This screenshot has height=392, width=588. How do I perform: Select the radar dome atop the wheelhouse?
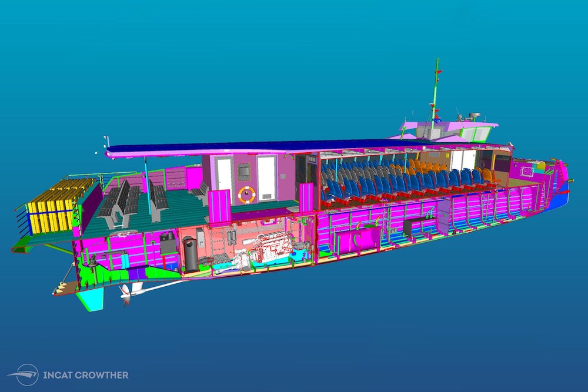[474, 115]
